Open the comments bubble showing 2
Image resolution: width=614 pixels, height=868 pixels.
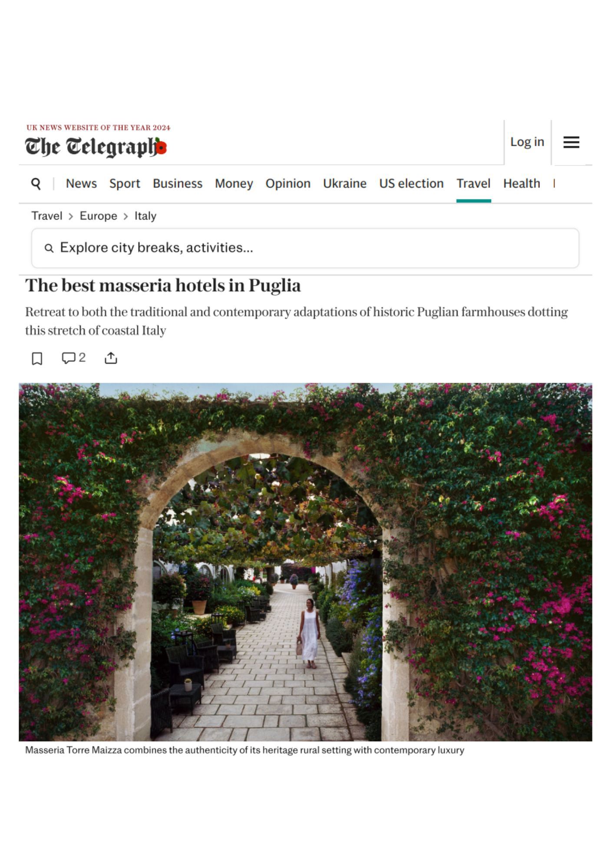pos(73,358)
